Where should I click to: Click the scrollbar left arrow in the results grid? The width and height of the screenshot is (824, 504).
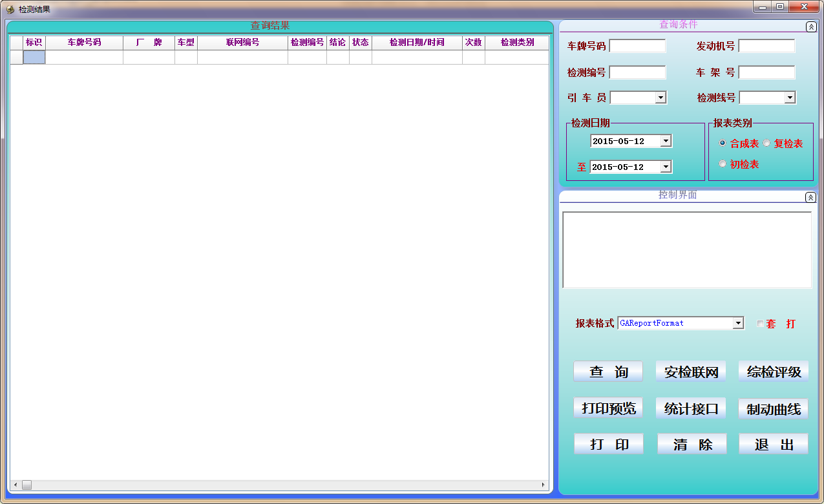coord(16,485)
